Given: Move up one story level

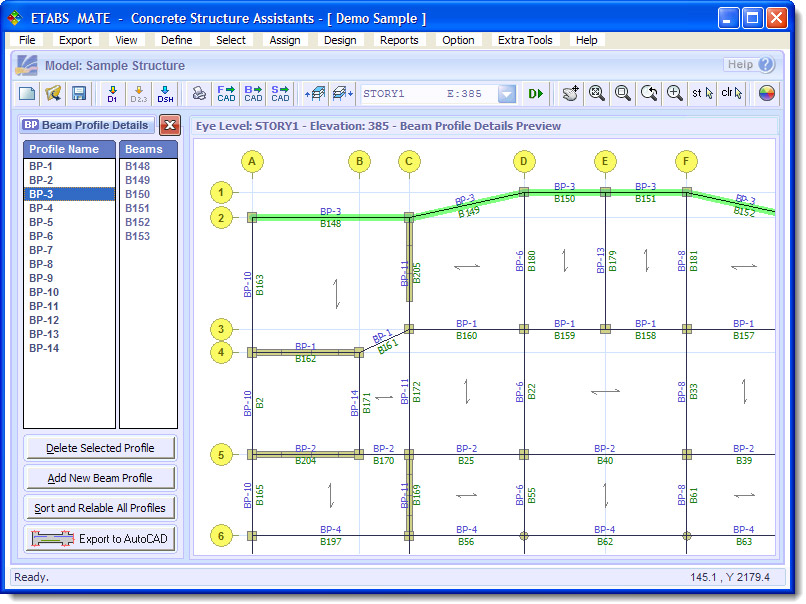Looking at the screenshot, I should [315, 93].
